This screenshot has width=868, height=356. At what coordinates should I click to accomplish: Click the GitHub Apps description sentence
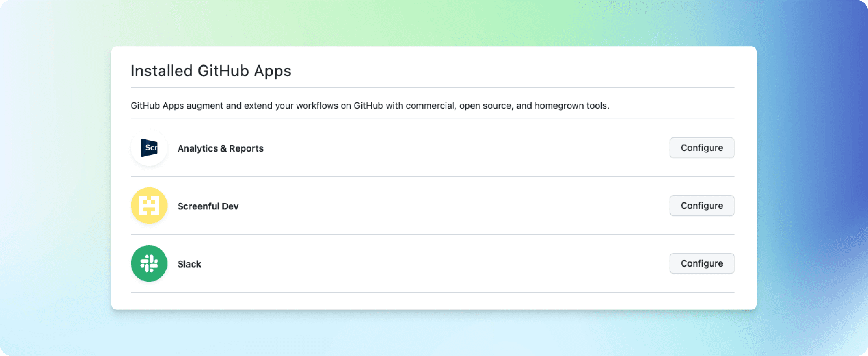click(x=370, y=106)
